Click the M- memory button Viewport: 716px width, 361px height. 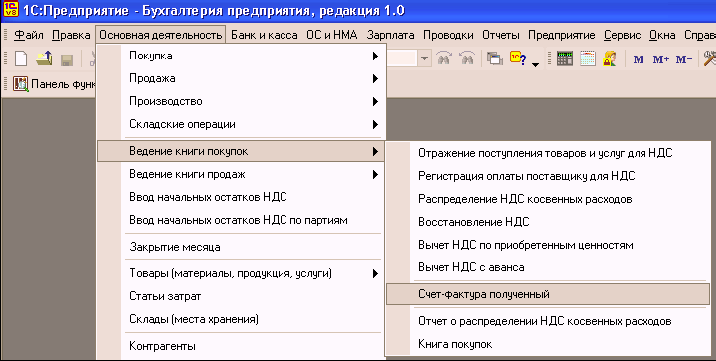point(684,59)
